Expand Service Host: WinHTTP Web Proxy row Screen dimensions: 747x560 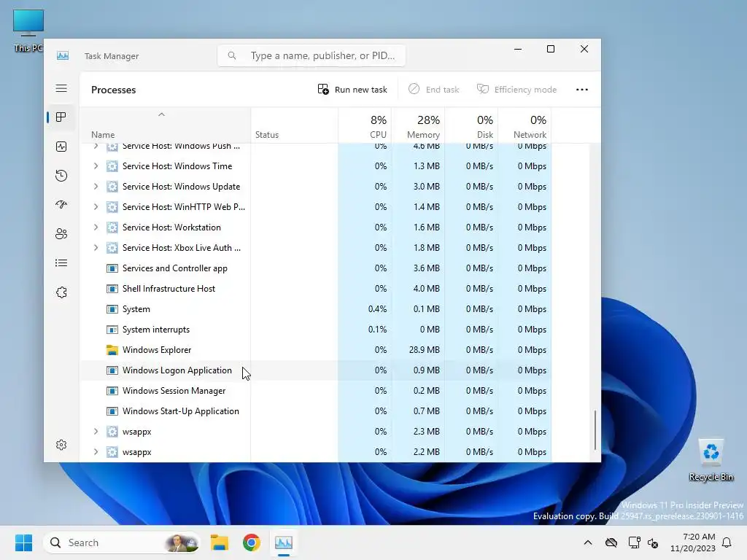[x=96, y=207]
